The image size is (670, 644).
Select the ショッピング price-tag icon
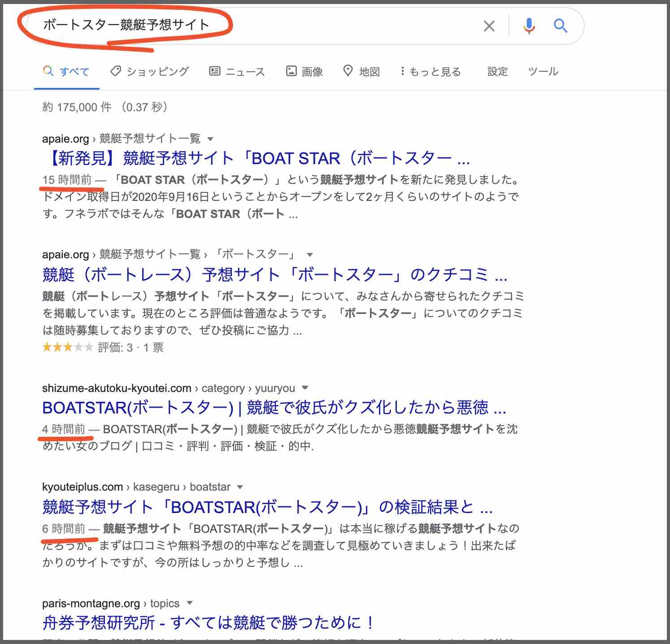(116, 71)
